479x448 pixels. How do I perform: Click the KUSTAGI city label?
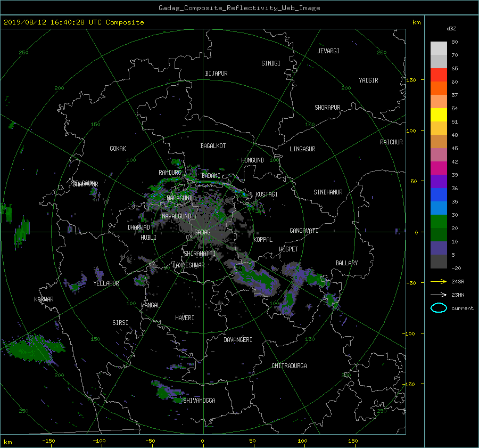pos(267,194)
